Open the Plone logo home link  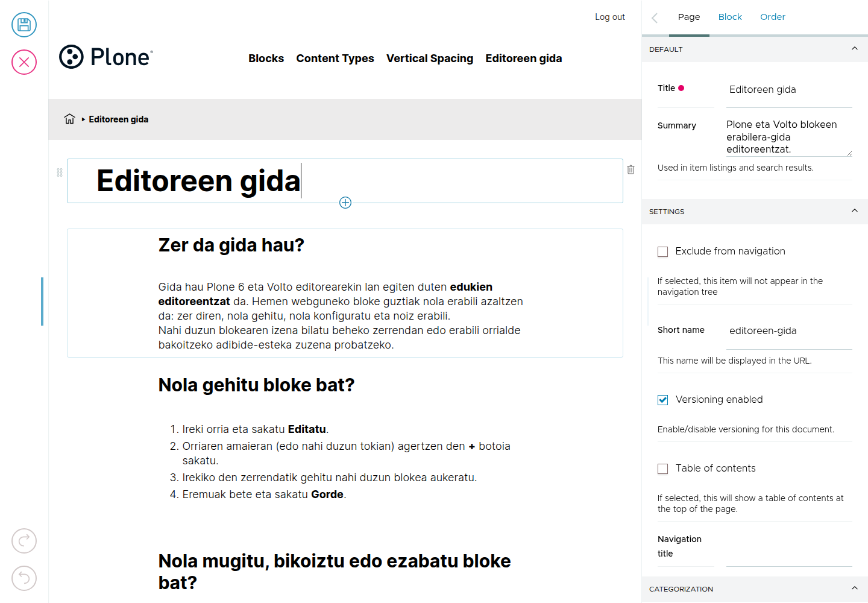pyautogui.click(x=106, y=57)
